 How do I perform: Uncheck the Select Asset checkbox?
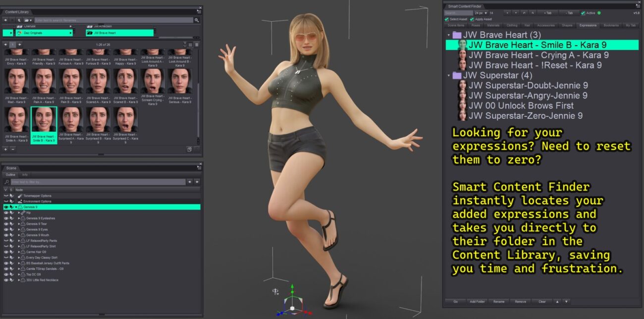446,19
